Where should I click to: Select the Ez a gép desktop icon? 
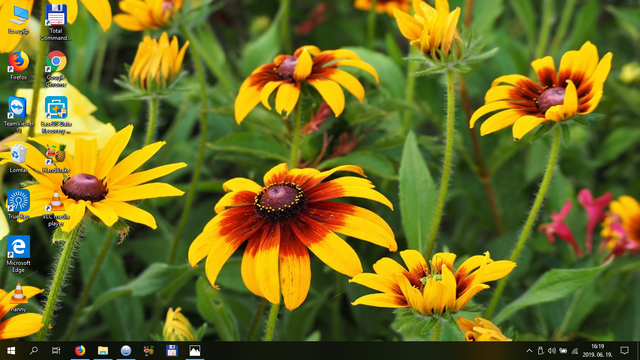18,20
